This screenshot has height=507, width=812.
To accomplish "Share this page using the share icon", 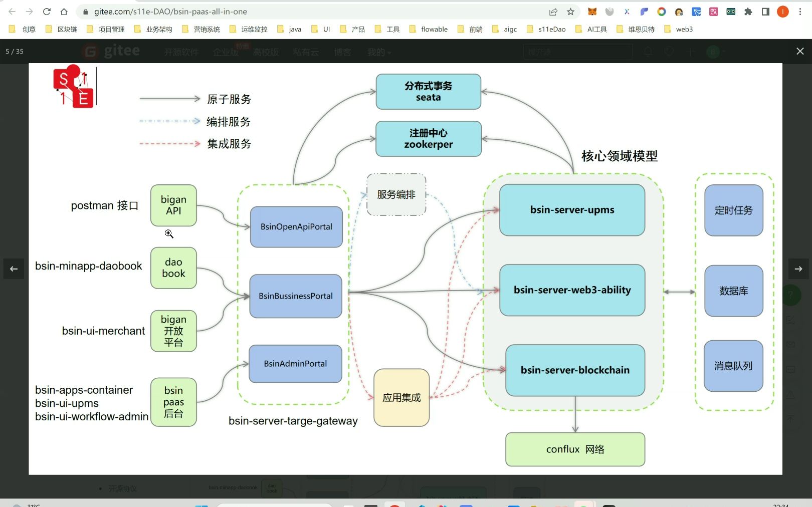I will pos(553,12).
